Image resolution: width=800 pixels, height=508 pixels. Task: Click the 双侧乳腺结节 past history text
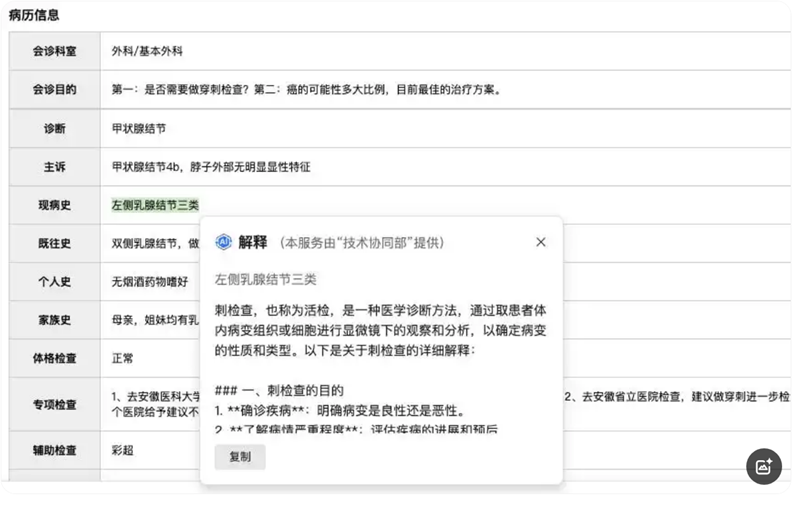click(x=156, y=243)
